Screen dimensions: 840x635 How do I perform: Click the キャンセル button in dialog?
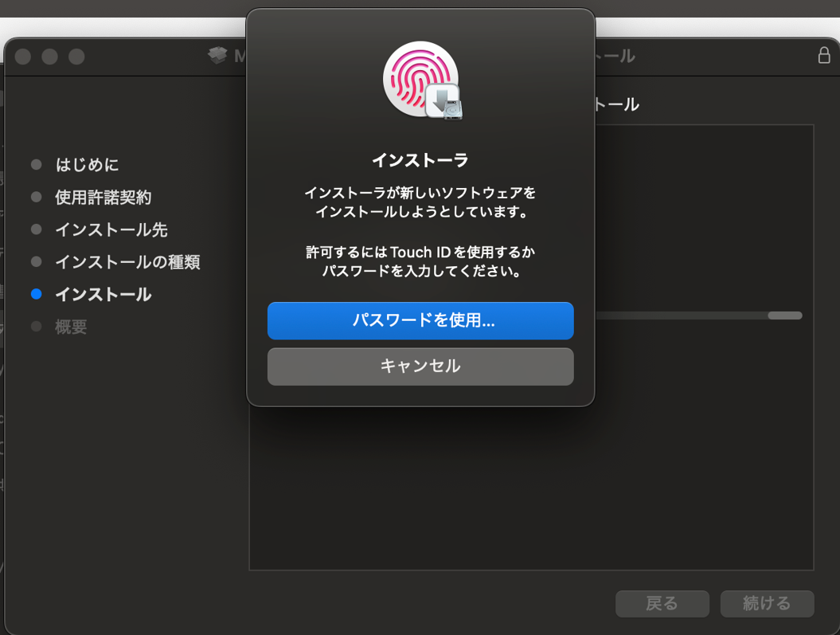420,366
